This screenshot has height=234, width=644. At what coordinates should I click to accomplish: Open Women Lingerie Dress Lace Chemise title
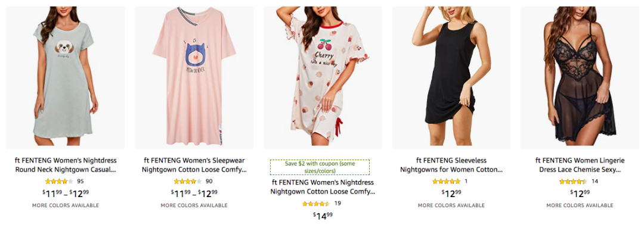[x=580, y=165]
